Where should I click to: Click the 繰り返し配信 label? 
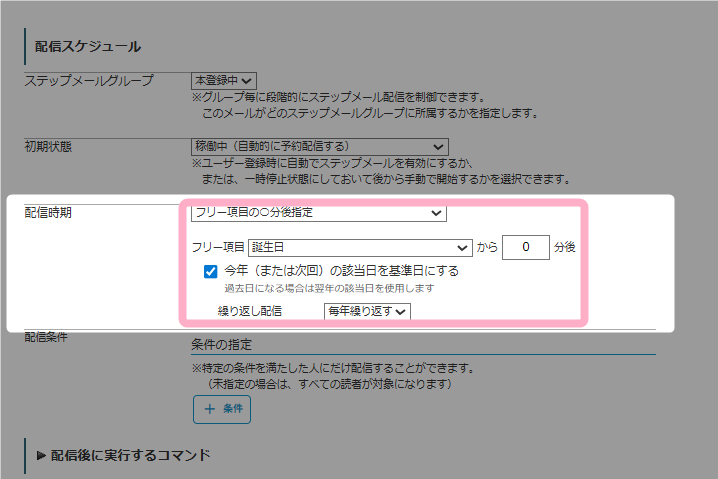250,311
